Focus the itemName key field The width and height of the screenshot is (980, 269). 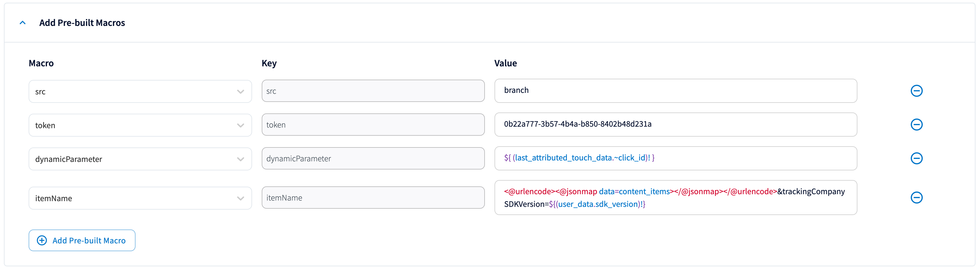[373, 198]
